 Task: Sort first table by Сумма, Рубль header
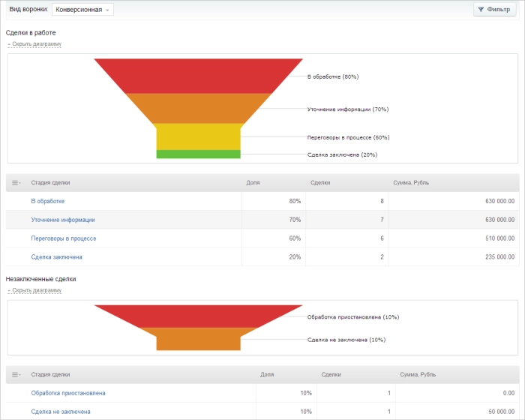[411, 183]
